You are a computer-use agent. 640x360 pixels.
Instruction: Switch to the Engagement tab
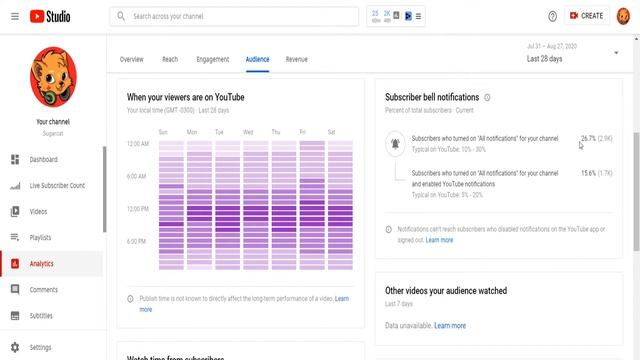(213, 60)
